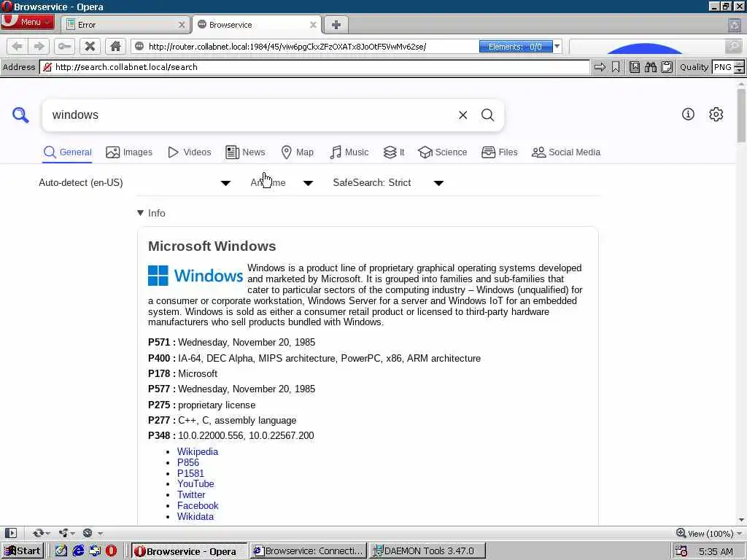Switch to Images category
The height and width of the screenshot is (560, 747).
(x=129, y=152)
